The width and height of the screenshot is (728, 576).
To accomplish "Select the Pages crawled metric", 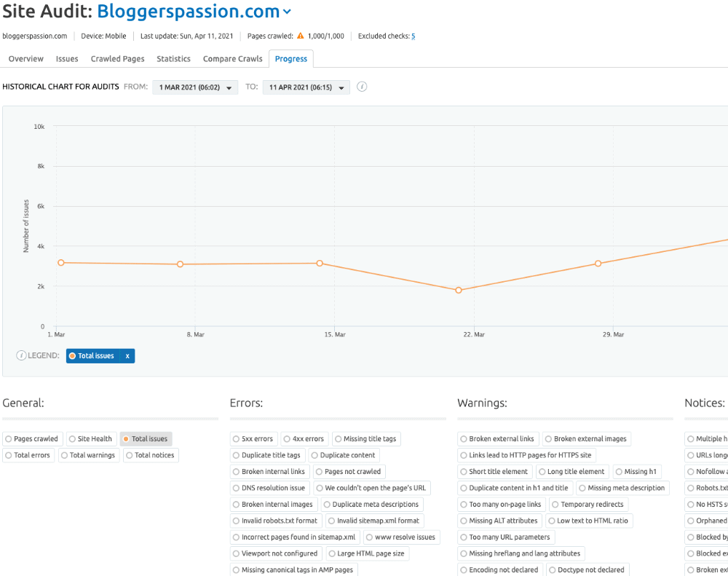I will [x=32, y=439].
